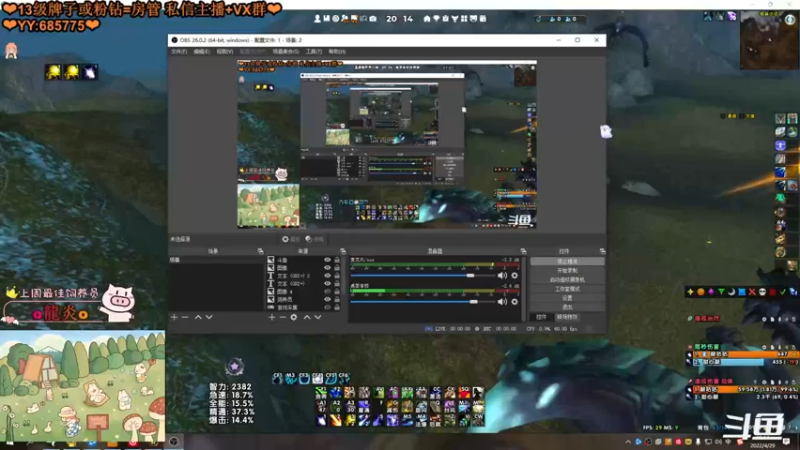Click the white skull raid marker

click(762, 292)
